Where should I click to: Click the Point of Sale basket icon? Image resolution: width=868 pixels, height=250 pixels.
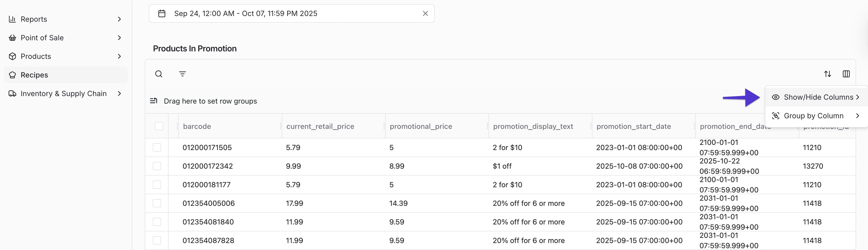(12, 38)
